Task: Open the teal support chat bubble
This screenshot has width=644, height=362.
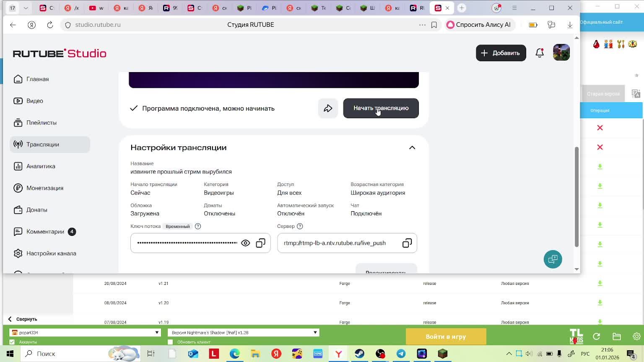Action: click(x=553, y=259)
